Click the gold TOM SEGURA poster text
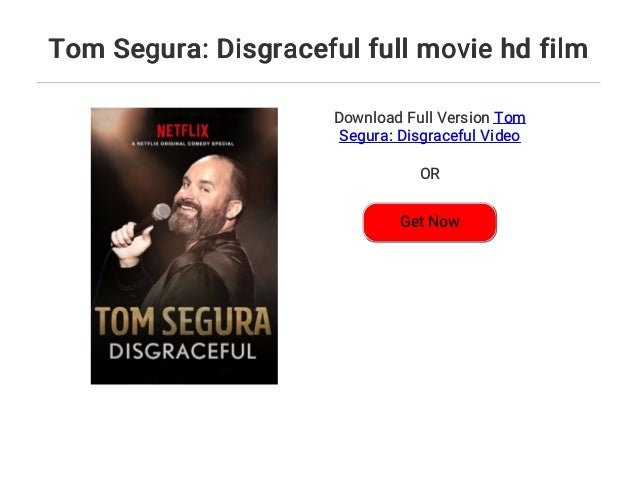 click(183, 322)
